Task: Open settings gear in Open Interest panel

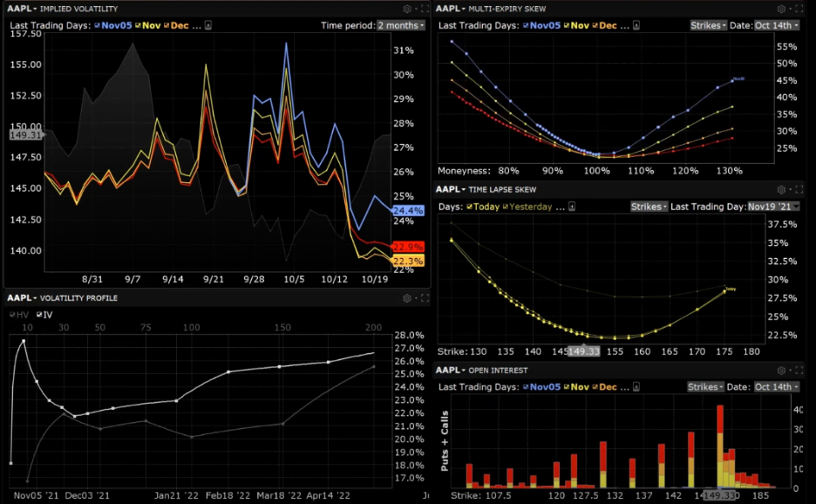Action: pyautogui.click(x=781, y=371)
